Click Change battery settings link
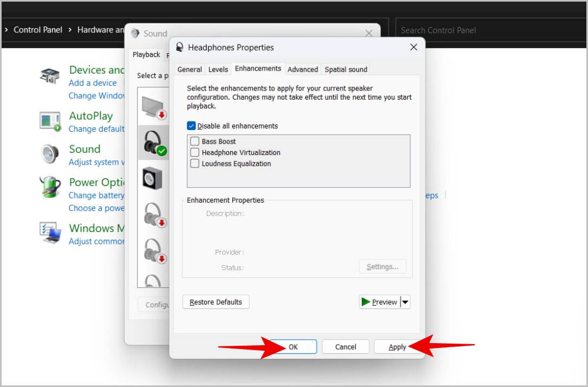 [x=96, y=195]
